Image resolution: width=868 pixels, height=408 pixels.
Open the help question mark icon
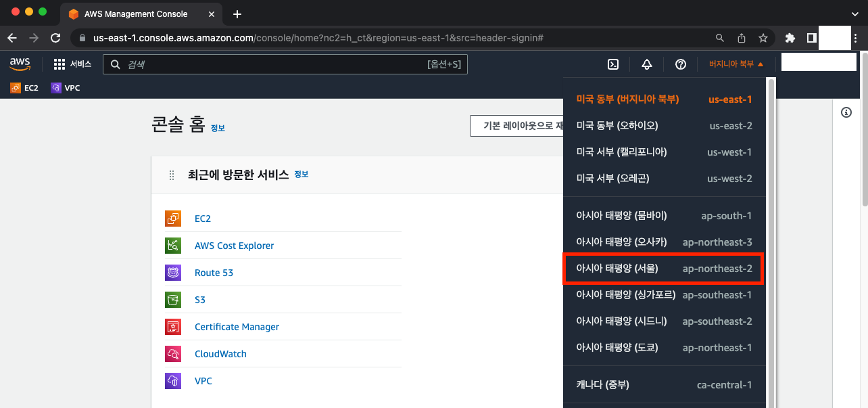pyautogui.click(x=681, y=64)
